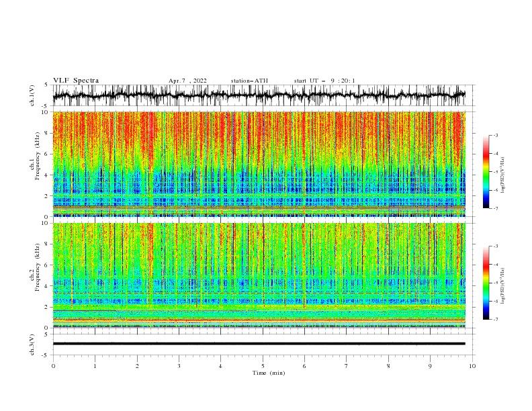
Task: Click the "station=ATH" label
Action: pyautogui.click(x=249, y=81)
